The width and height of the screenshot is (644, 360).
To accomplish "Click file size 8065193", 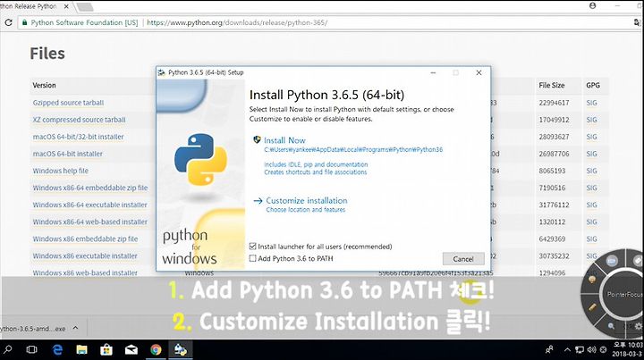I will pyautogui.click(x=553, y=171).
